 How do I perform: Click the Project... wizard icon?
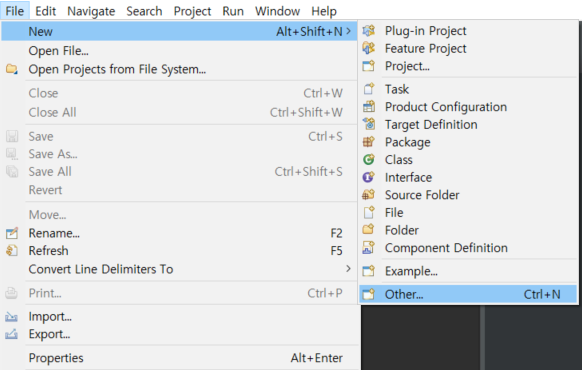[x=369, y=66]
